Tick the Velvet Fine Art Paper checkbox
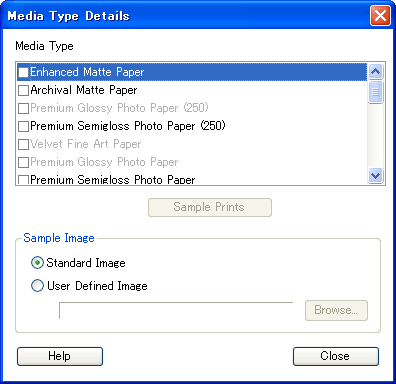Viewport: 396px width, 384px height. pos(23,144)
